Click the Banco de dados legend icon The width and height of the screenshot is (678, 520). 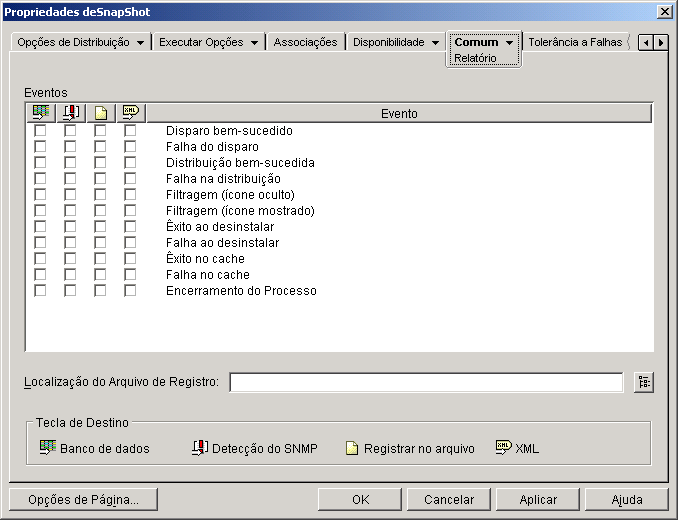pos(48,448)
